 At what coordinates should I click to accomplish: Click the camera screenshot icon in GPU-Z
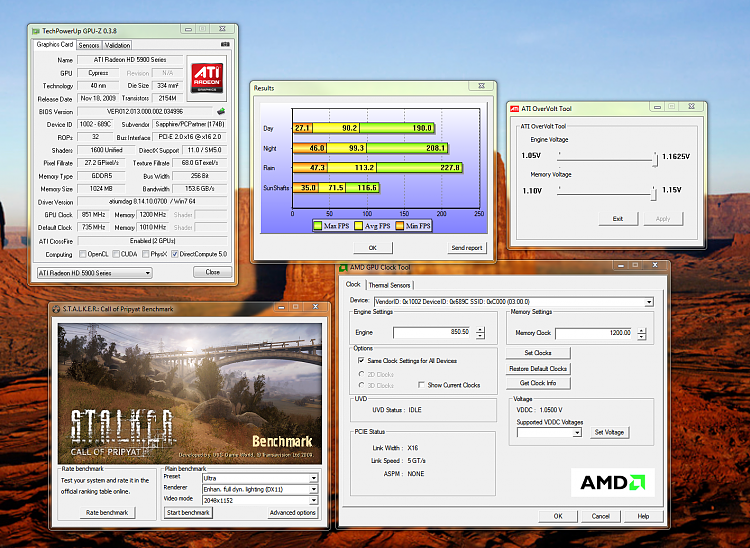pyautogui.click(x=225, y=44)
